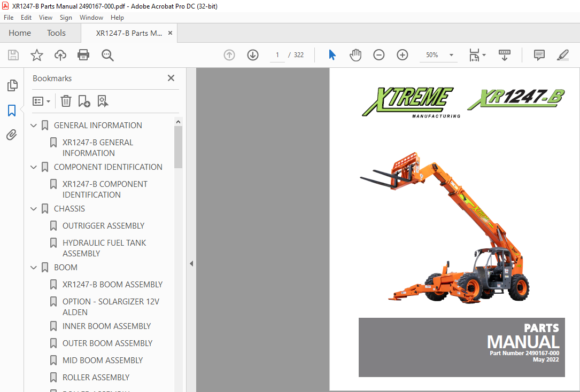Viewport: 580px width, 392px height.
Task: Open the Edit menu
Action: point(26,18)
